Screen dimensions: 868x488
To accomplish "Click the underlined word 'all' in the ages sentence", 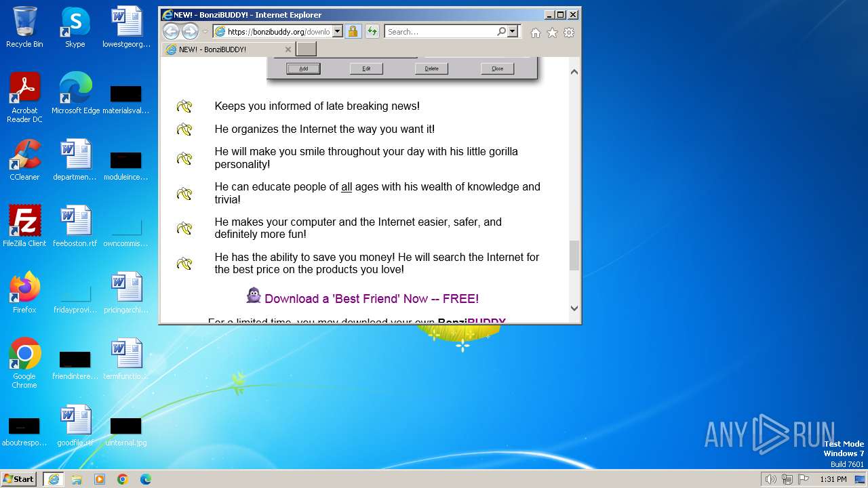I will (347, 186).
